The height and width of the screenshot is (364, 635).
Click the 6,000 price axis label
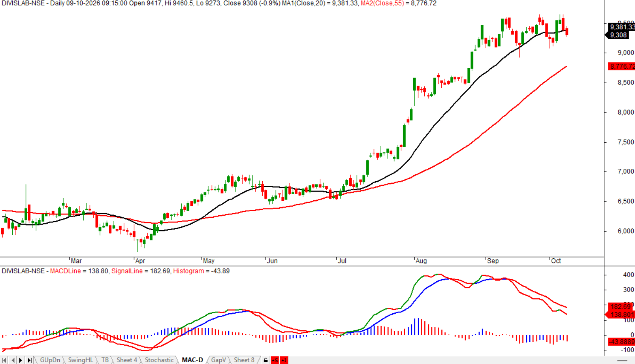(x=626, y=231)
